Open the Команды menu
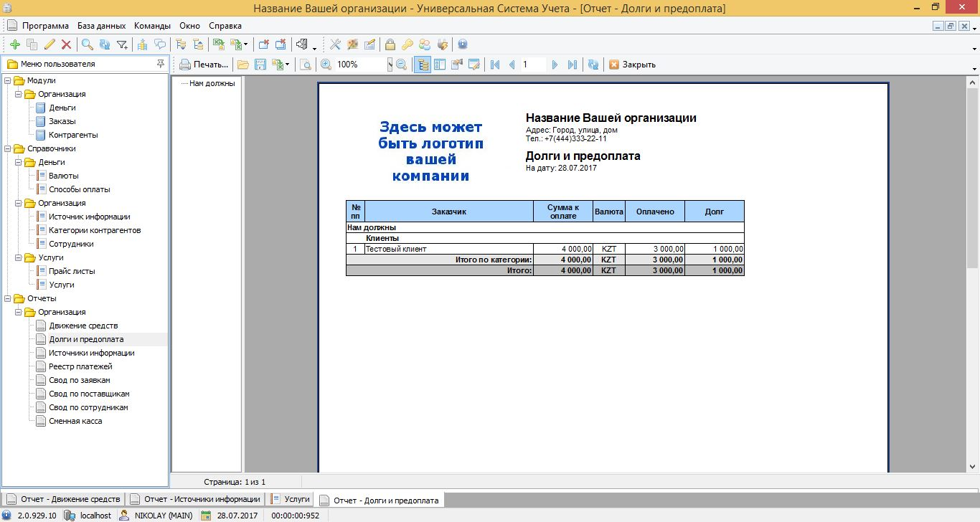The width and height of the screenshot is (980, 522). 152,25
